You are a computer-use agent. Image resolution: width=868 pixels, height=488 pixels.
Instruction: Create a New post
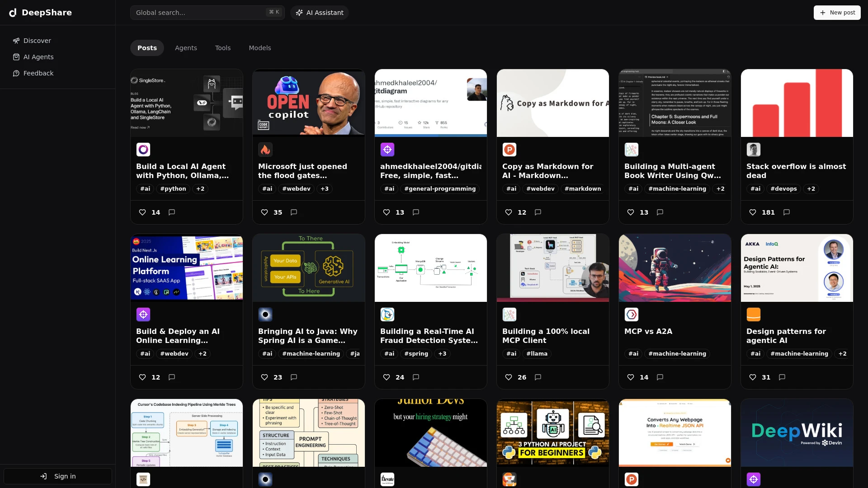click(x=837, y=13)
